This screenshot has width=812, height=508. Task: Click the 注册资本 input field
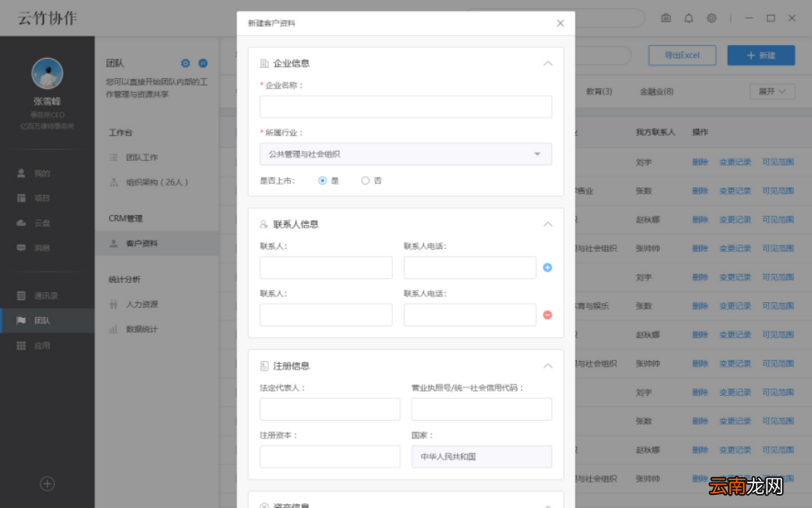tap(330, 457)
